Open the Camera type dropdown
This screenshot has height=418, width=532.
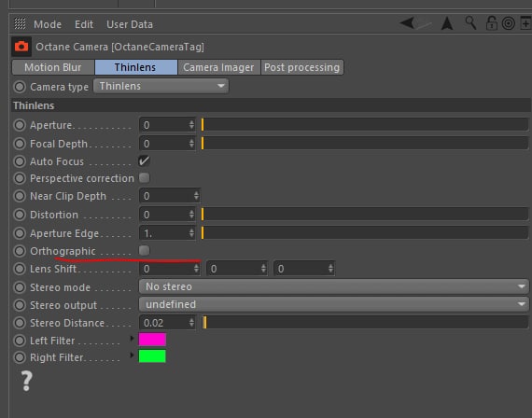[161, 86]
